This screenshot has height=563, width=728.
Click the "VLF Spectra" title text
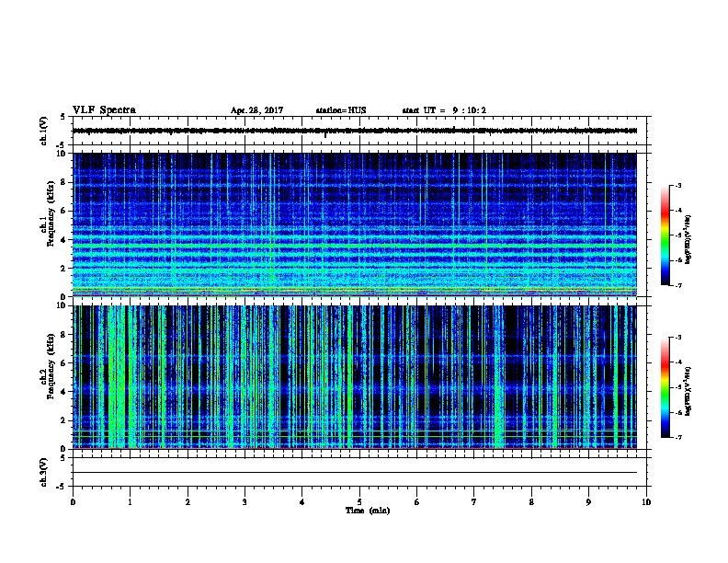(x=104, y=110)
